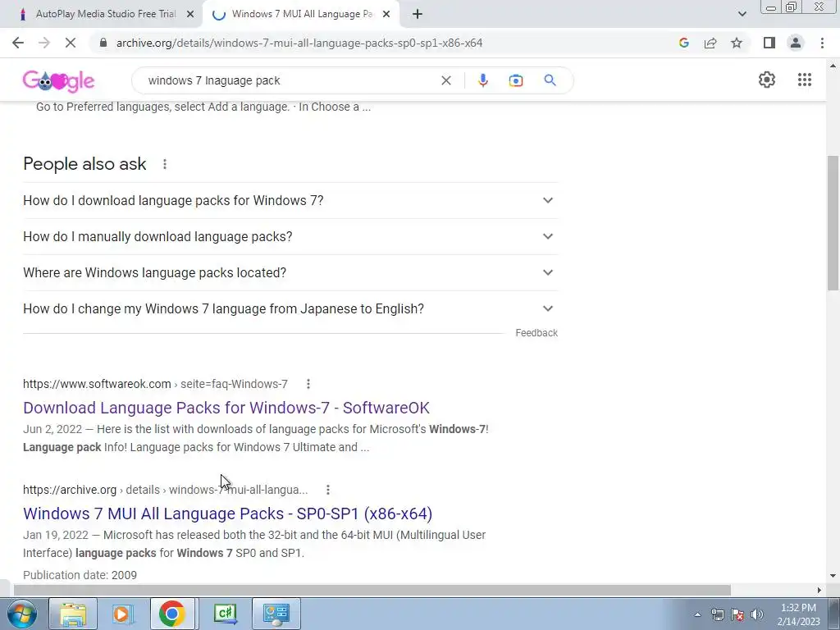Open Windows Explorer from taskbar
The height and width of the screenshot is (630, 840).
(x=73, y=614)
